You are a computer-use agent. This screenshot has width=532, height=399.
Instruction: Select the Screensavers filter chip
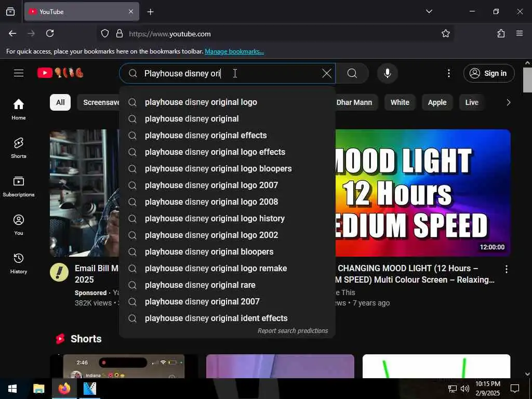tap(98, 102)
